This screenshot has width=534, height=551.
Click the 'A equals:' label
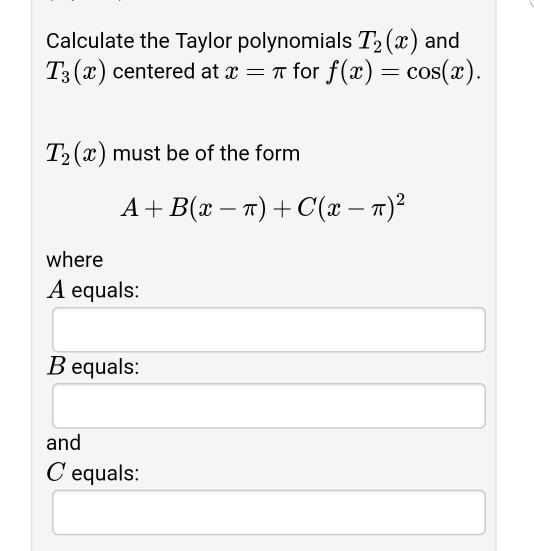click(x=93, y=290)
